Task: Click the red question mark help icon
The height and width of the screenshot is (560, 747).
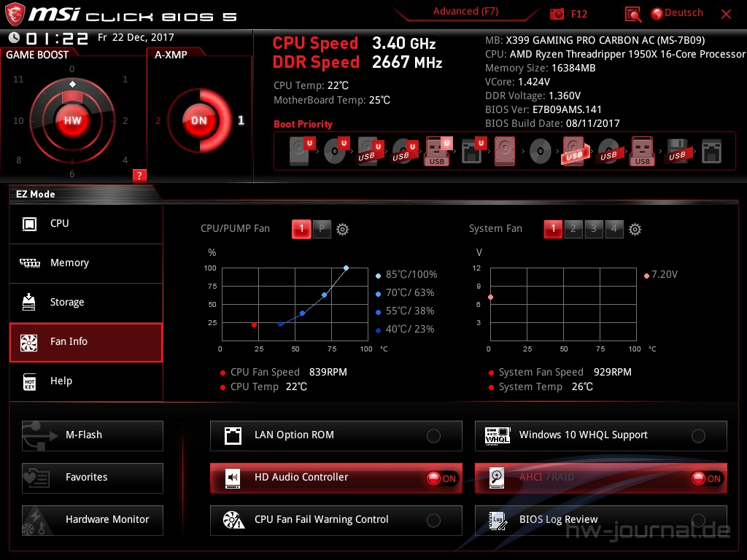Action: (x=139, y=175)
